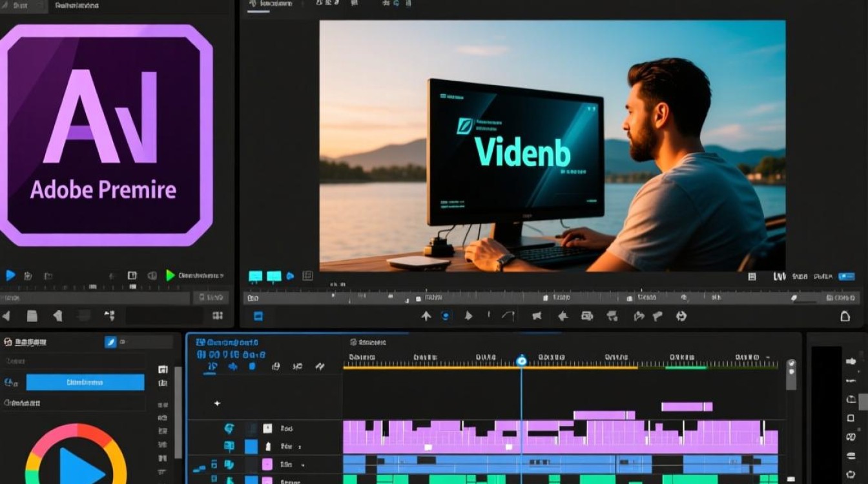The height and width of the screenshot is (484, 868).
Task: Select the topmost short purple clip in the timeline
Action: (x=687, y=407)
